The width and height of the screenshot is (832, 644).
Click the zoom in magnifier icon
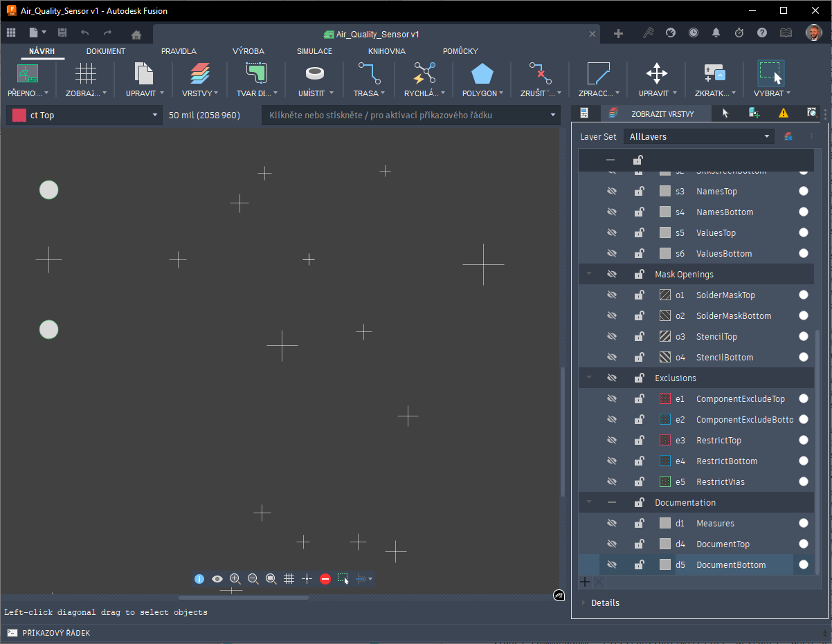coord(235,579)
